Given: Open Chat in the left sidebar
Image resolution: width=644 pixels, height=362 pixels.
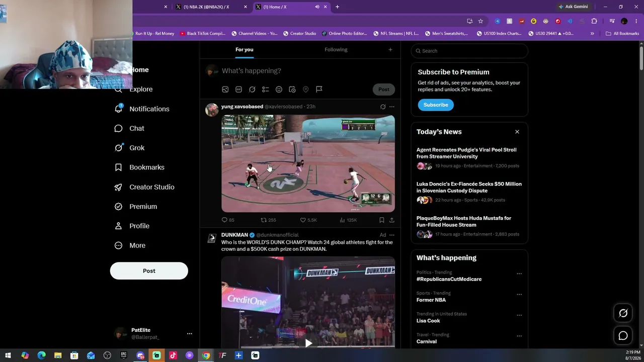Looking at the screenshot, I should [x=129, y=128].
